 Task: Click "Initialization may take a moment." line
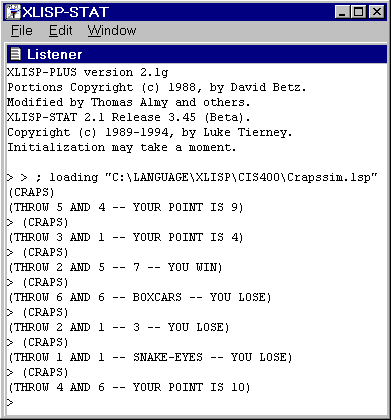tap(122, 147)
